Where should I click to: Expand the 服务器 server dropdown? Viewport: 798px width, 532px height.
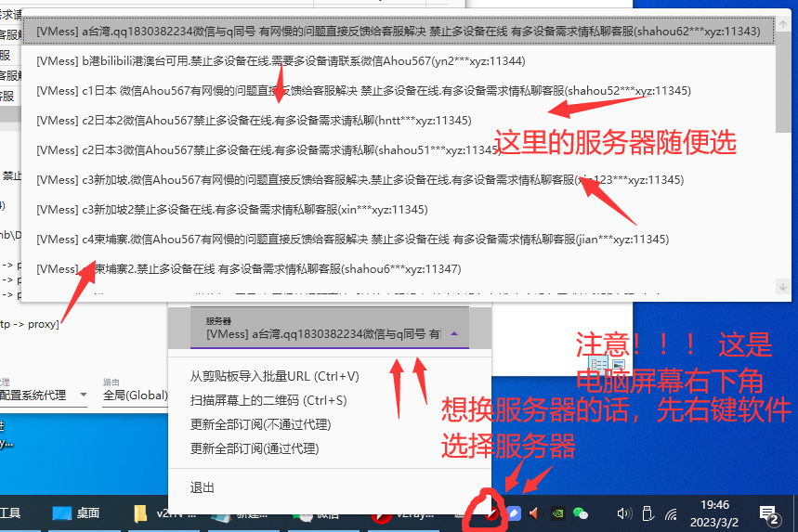pyautogui.click(x=453, y=333)
